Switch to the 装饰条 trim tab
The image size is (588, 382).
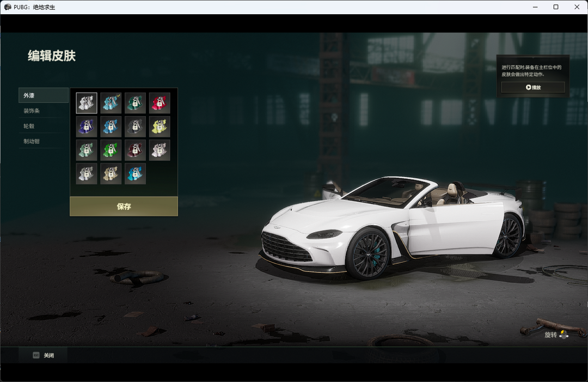tap(44, 111)
